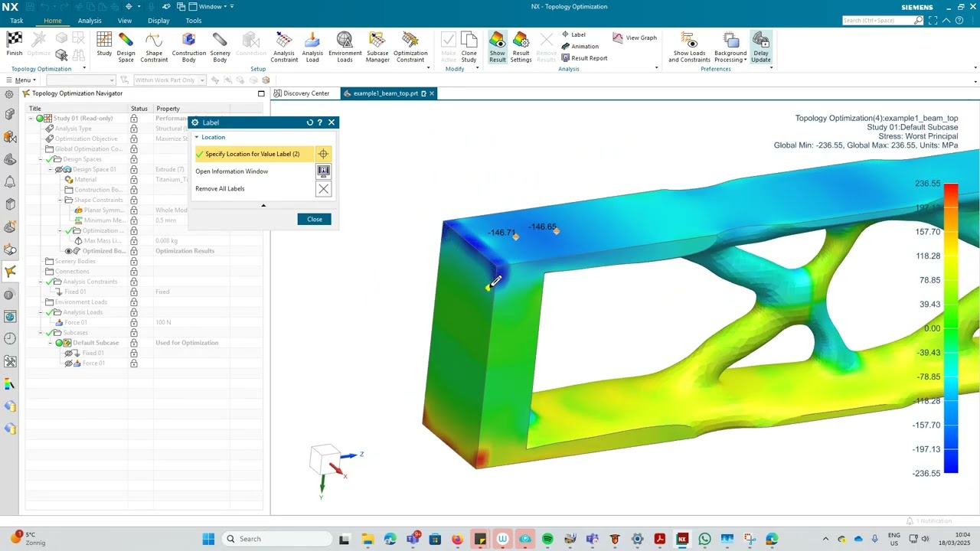Collapse the Design Spaces tree node

point(41,159)
